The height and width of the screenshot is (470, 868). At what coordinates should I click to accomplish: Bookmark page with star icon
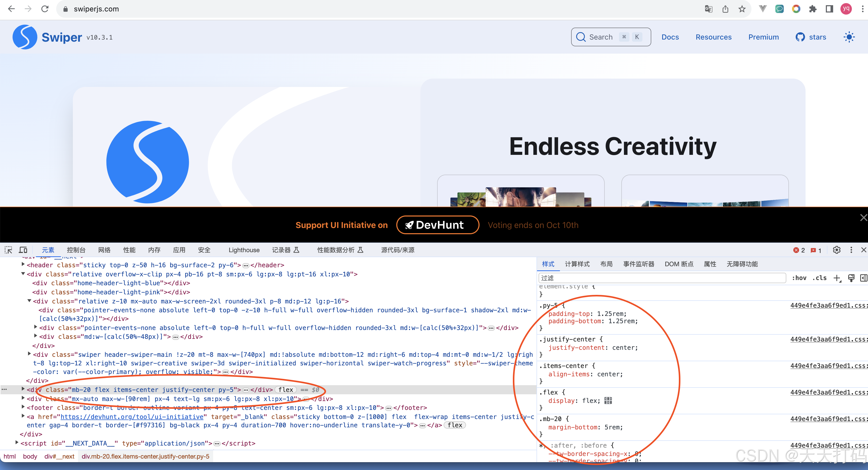pyautogui.click(x=742, y=9)
